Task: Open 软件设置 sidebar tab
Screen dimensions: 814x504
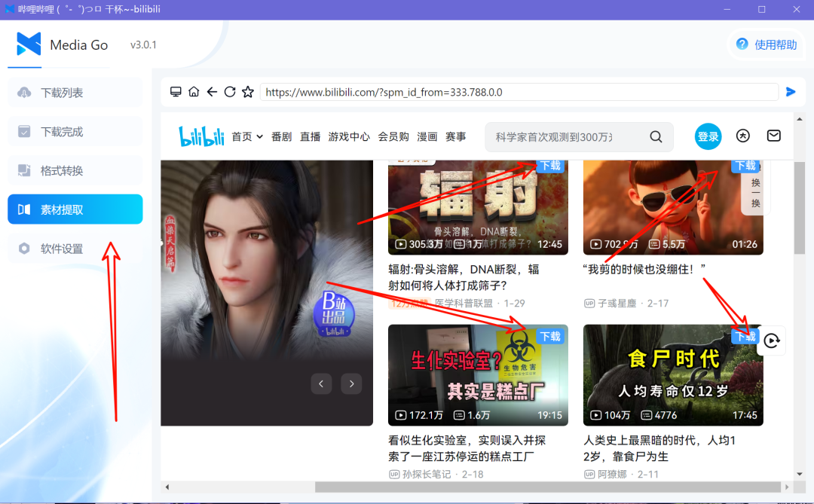Action: pos(75,249)
